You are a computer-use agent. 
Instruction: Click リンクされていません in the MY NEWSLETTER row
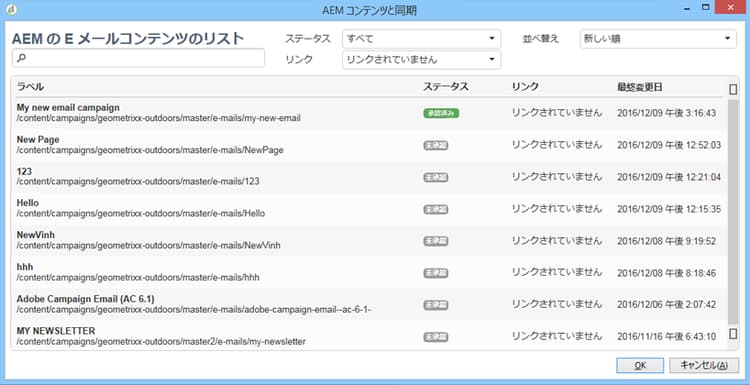pyautogui.click(x=557, y=336)
